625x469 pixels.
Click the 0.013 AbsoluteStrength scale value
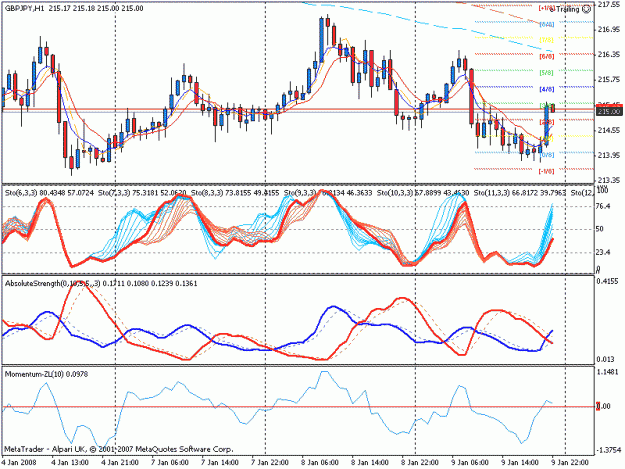(606, 359)
